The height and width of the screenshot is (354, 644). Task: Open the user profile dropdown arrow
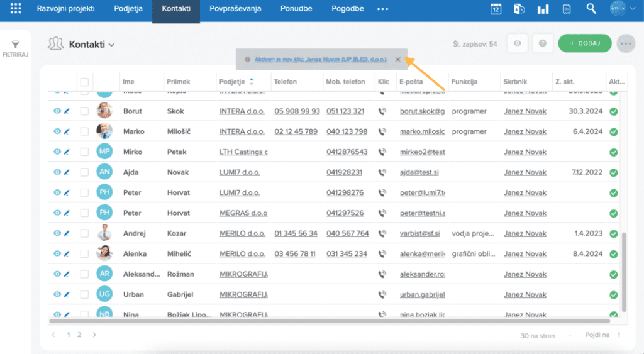pos(632,9)
